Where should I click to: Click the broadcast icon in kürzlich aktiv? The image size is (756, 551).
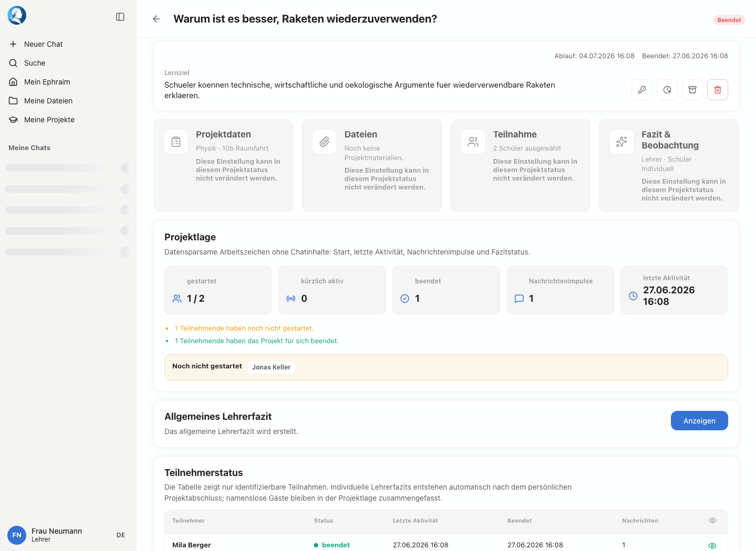(x=291, y=299)
